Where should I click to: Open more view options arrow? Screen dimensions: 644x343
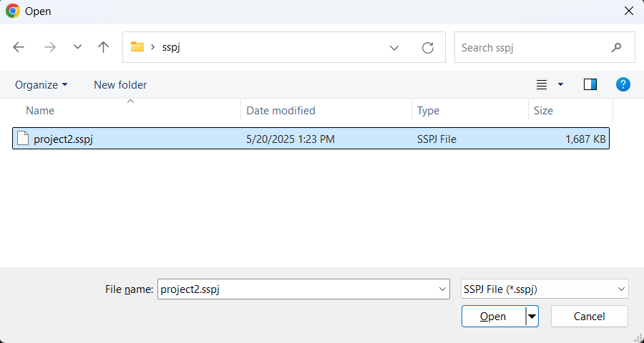coord(560,84)
